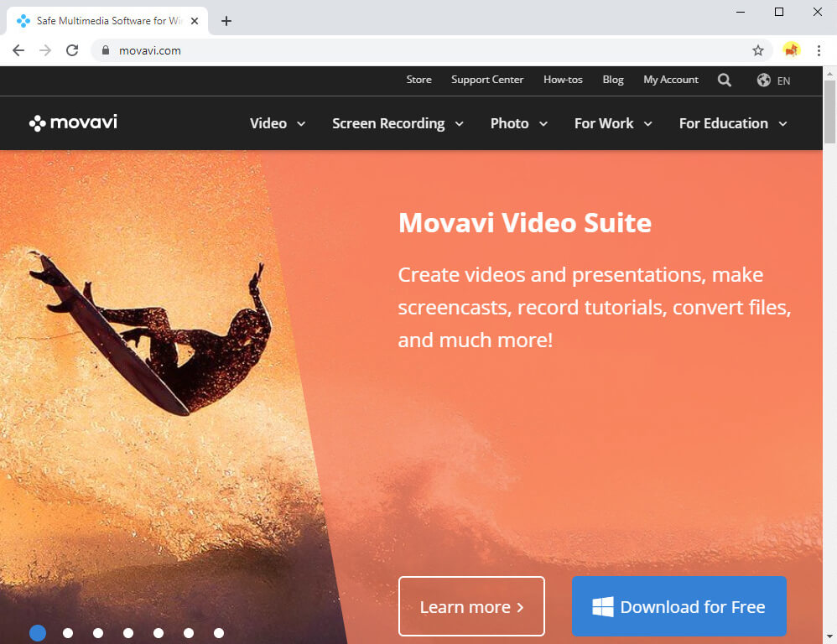Open the Blog link
The height and width of the screenshot is (644, 837).
613,80
